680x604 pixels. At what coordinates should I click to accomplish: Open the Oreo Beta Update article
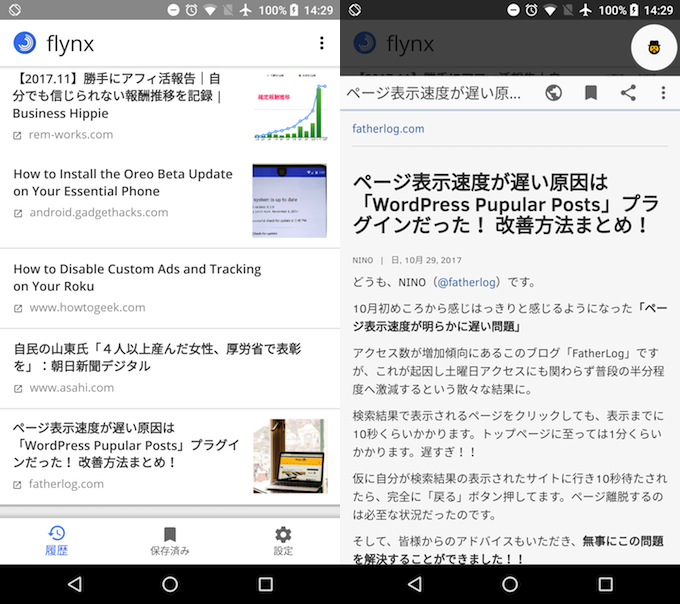[170, 200]
